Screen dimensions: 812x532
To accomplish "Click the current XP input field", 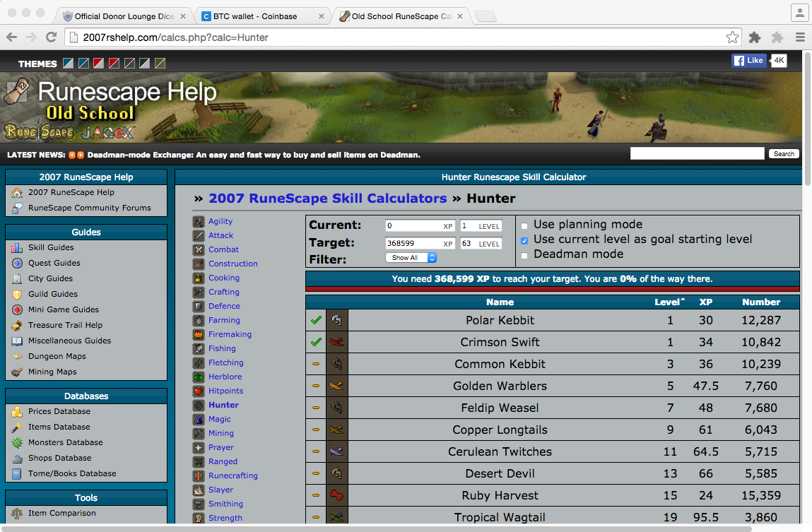I will (x=420, y=226).
